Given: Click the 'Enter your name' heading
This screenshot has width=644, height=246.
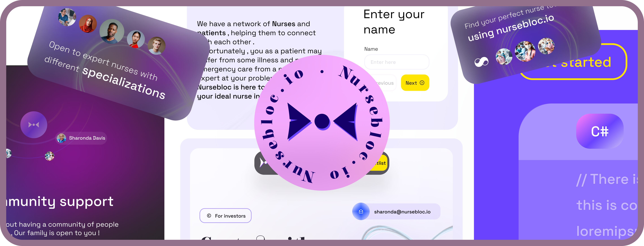Looking at the screenshot, I should click(x=394, y=22).
